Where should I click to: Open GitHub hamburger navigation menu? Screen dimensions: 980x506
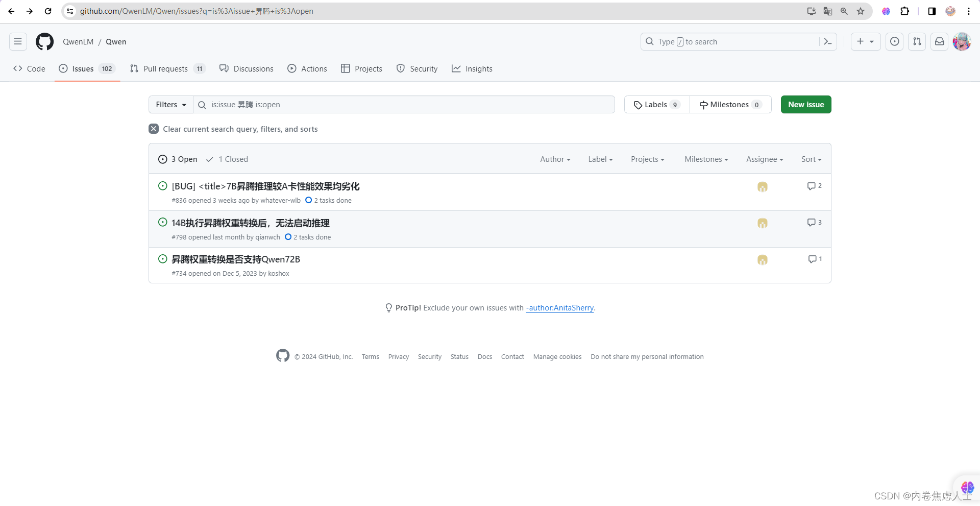pos(18,42)
